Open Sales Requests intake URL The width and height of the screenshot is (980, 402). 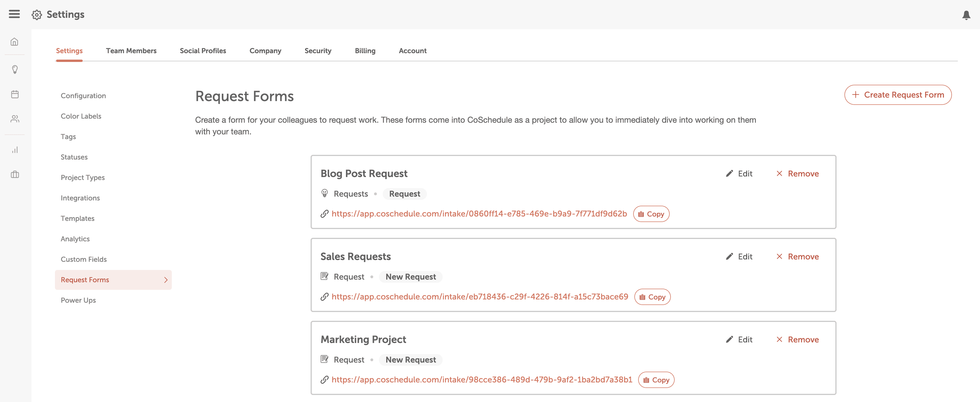(x=479, y=297)
